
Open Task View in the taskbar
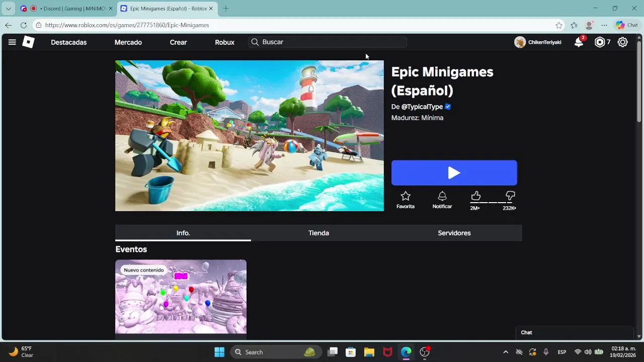(333, 352)
